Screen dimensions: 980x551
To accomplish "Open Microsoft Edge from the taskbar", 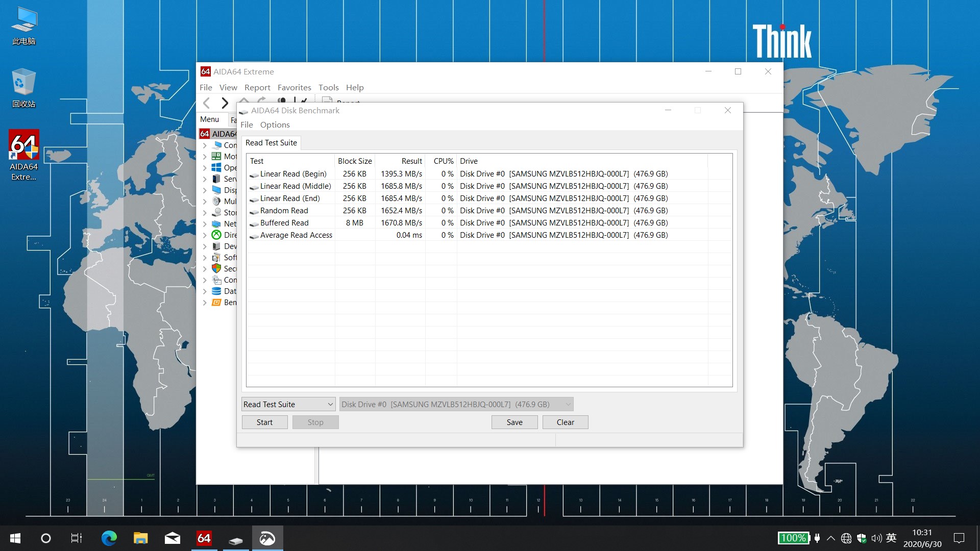I will coord(109,538).
